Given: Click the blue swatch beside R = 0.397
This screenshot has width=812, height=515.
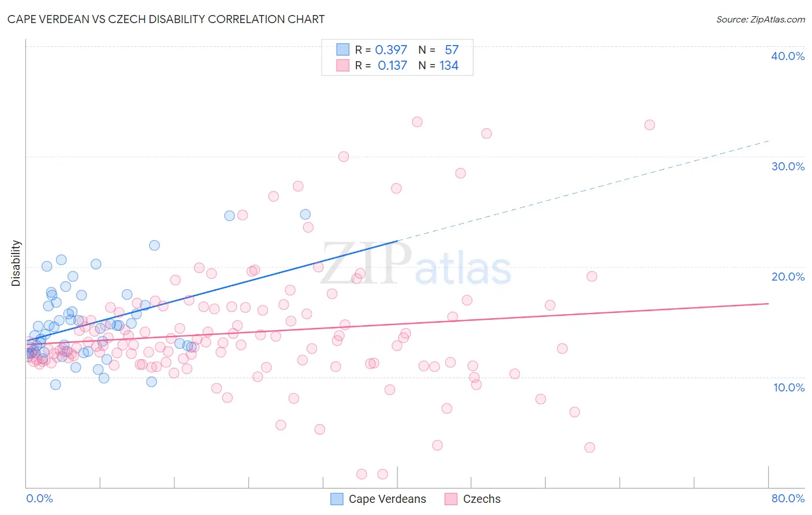Looking at the screenshot, I should (343, 50).
